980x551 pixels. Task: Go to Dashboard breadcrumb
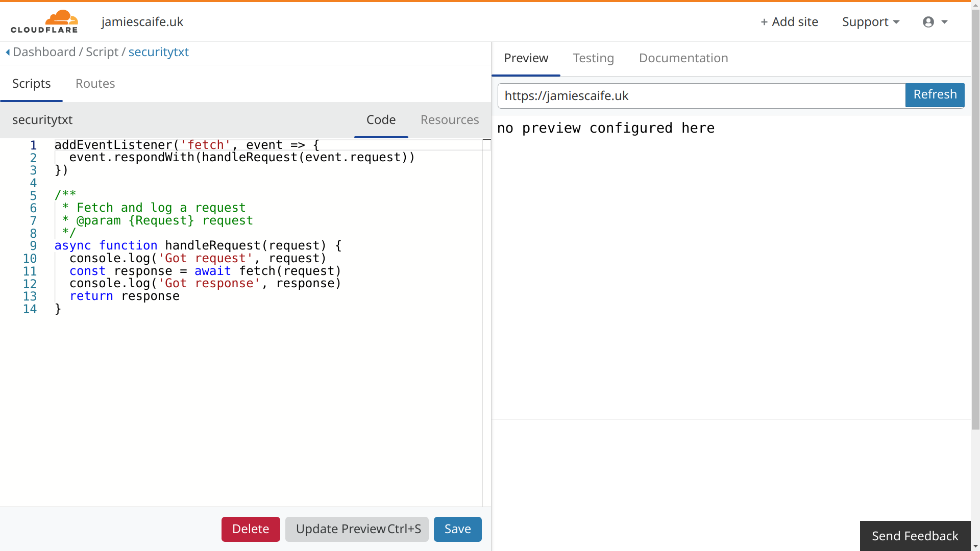pyautogui.click(x=44, y=52)
